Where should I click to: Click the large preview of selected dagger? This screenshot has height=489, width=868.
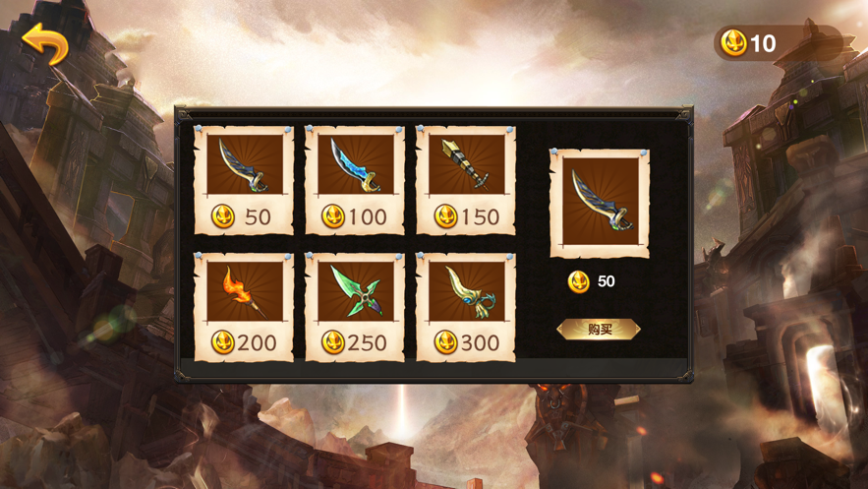pyautogui.click(x=600, y=202)
